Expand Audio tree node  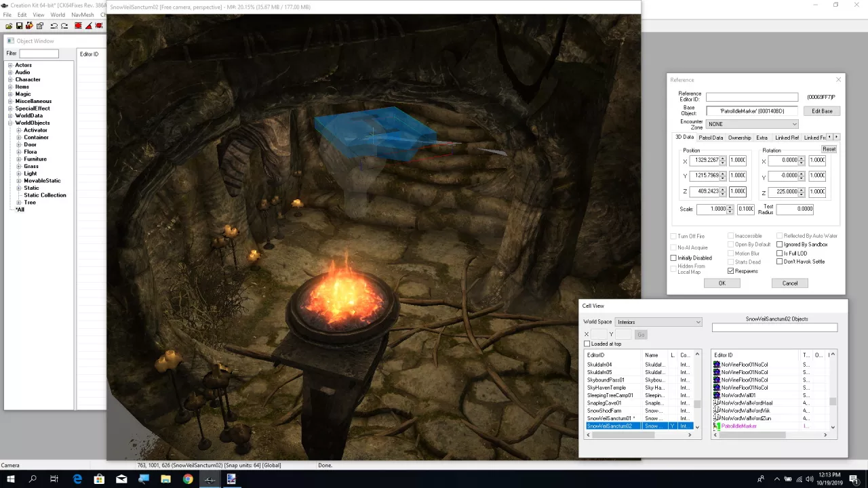10,73
